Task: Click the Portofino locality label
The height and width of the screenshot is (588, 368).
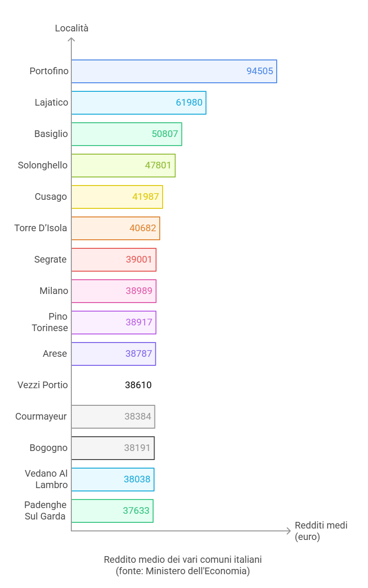Action: click(x=49, y=71)
